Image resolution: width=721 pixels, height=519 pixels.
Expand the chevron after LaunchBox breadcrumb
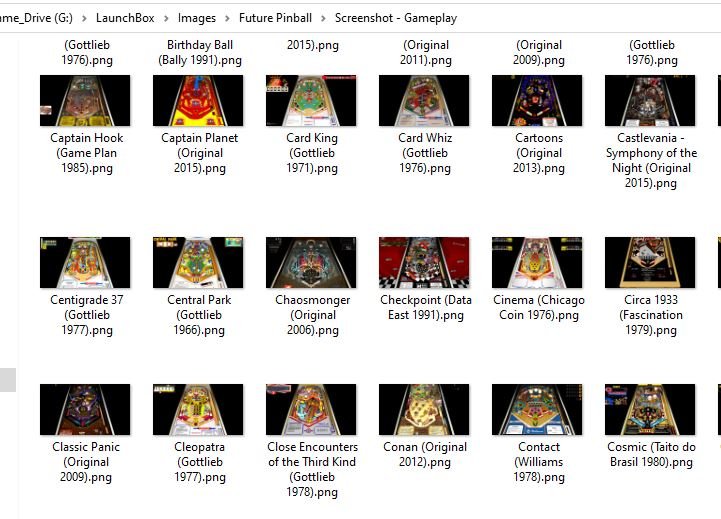tap(166, 18)
